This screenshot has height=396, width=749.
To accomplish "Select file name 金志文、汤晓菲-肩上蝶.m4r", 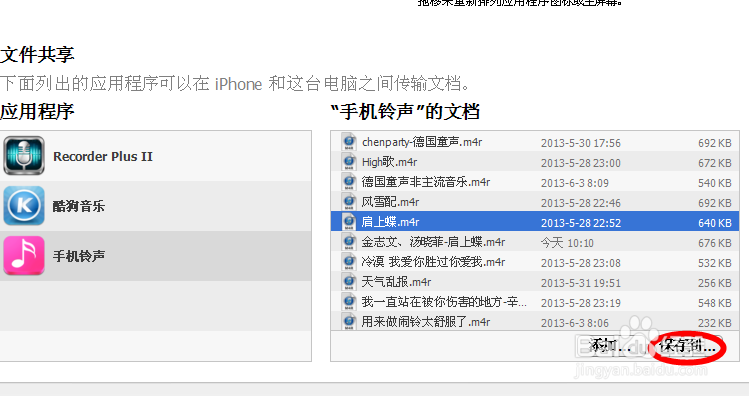I will click(x=433, y=243).
